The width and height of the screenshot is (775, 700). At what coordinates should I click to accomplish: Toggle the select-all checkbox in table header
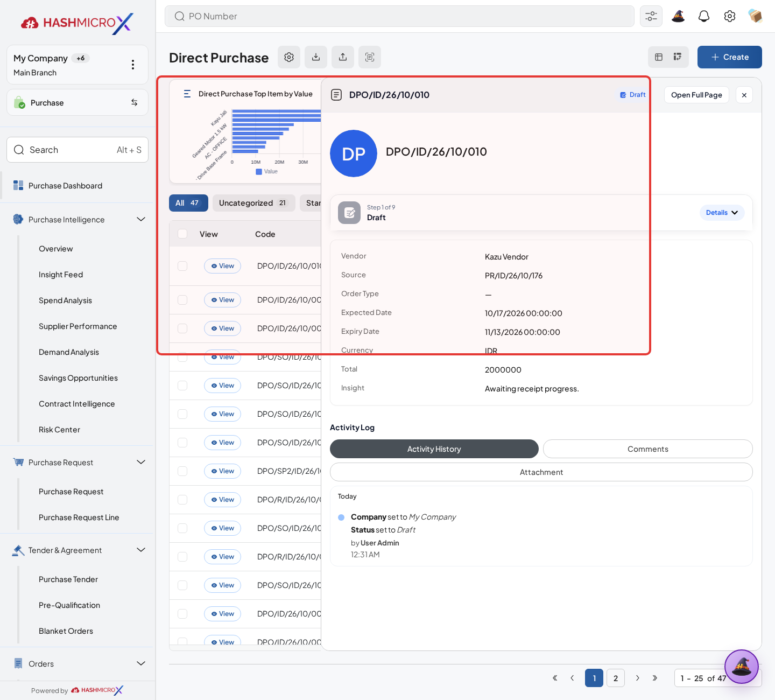click(x=182, y=234)
